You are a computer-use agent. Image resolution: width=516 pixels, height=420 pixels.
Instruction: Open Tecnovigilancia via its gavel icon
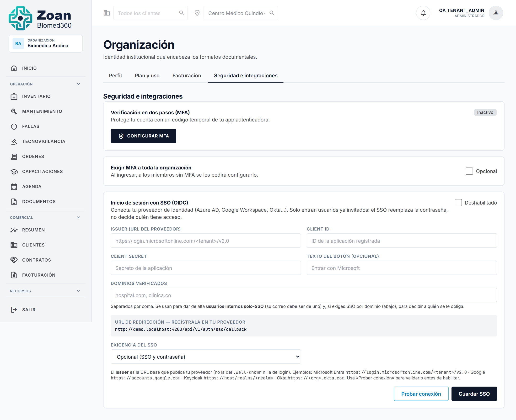point(14,142)
